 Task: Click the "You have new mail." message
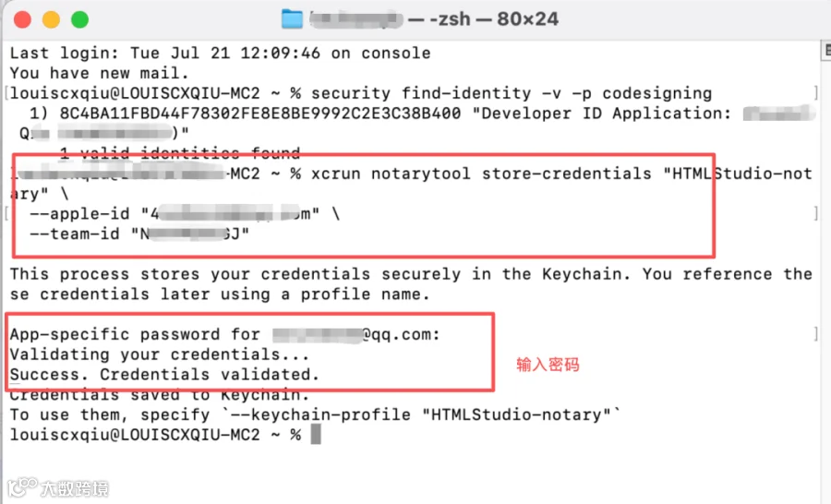pos(99,73)
